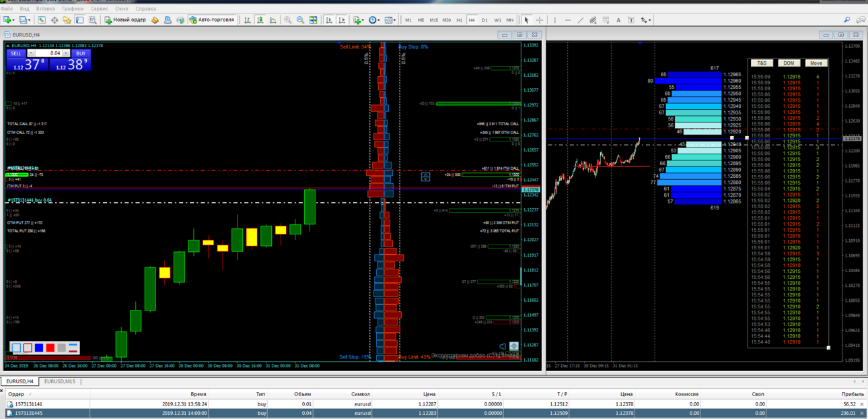Open the Strategy Tester icon

click(92, 20)
